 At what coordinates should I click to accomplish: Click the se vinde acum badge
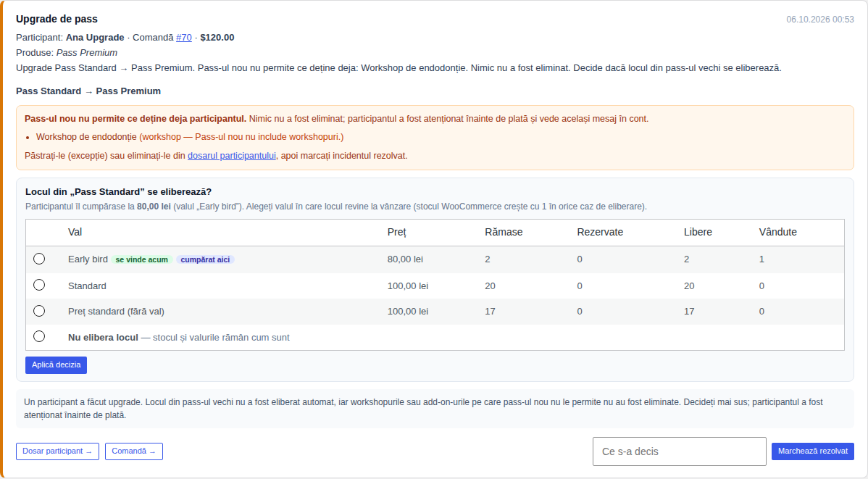click(142, 259)
